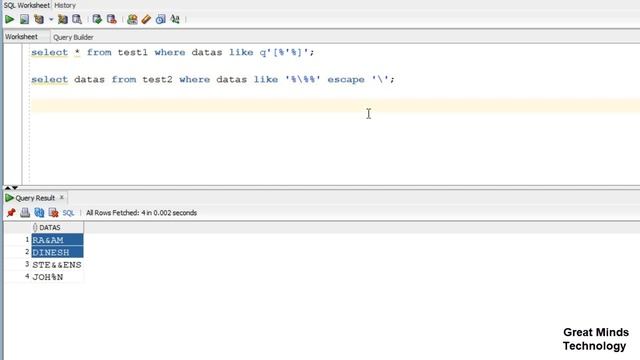Click the DATAS column header
The height and width of the screenshot is (360, 640).
point(57,227)
